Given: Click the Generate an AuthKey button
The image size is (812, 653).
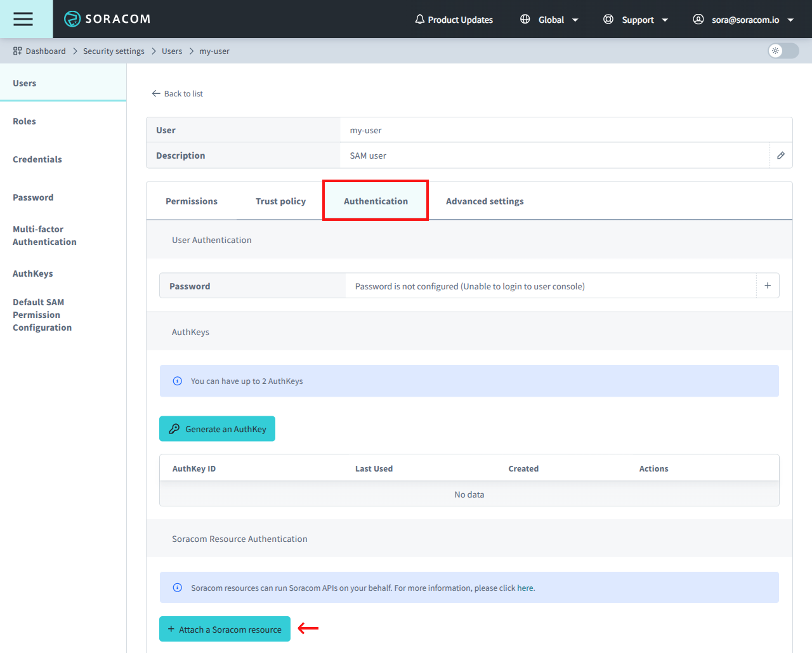Looking at the screenshot, I should pyautogui.click(x=217, y=428).
